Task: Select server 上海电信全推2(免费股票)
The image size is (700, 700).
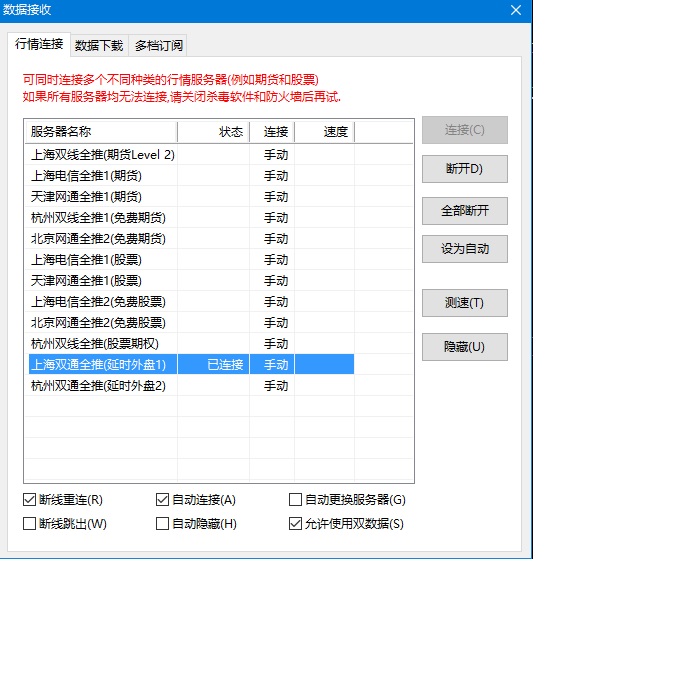Action: (98, 302)
